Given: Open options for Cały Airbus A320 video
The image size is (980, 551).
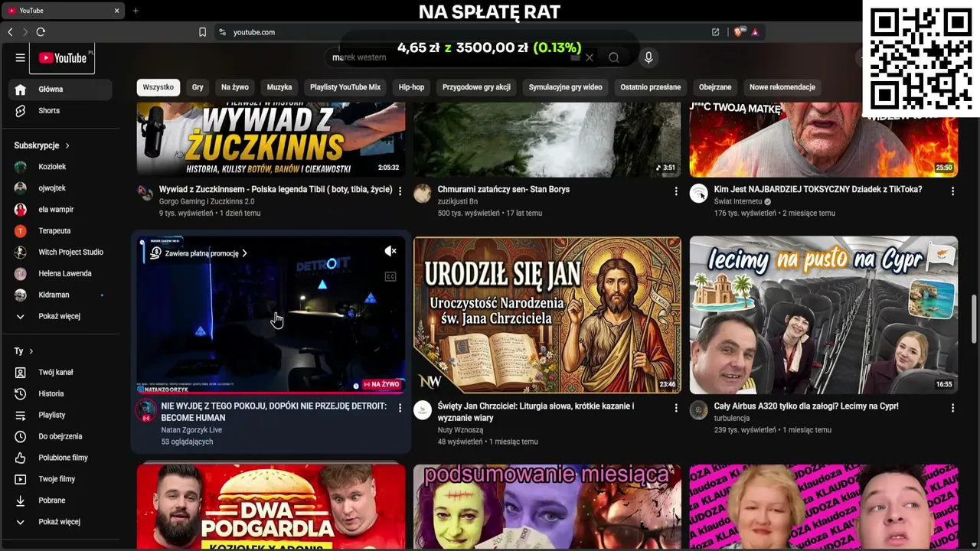Looking at the screenshot, I should click(952, 408).
